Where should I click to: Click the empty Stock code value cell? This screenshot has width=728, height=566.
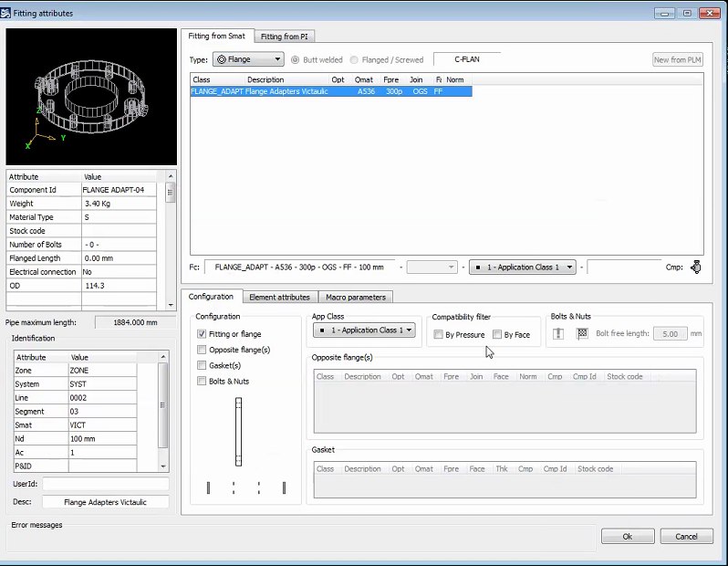(x=120, y=231)
